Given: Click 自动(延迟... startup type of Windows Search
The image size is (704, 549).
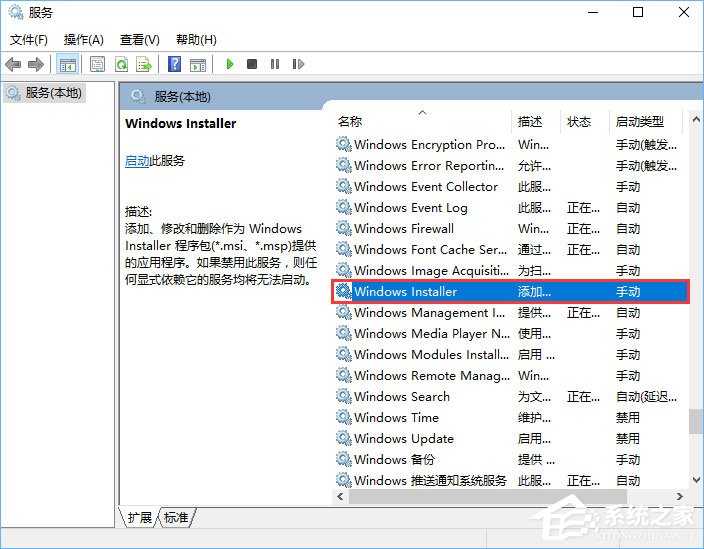Looking at the screenshot, I should click(x=647, y=396).
